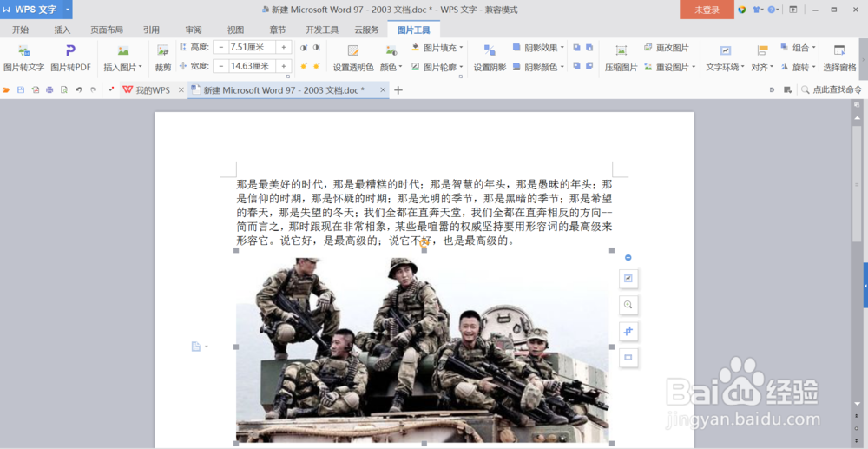This screenshot has height=449, width=868.
Task: Click the save disk icon
Action: 21,89
